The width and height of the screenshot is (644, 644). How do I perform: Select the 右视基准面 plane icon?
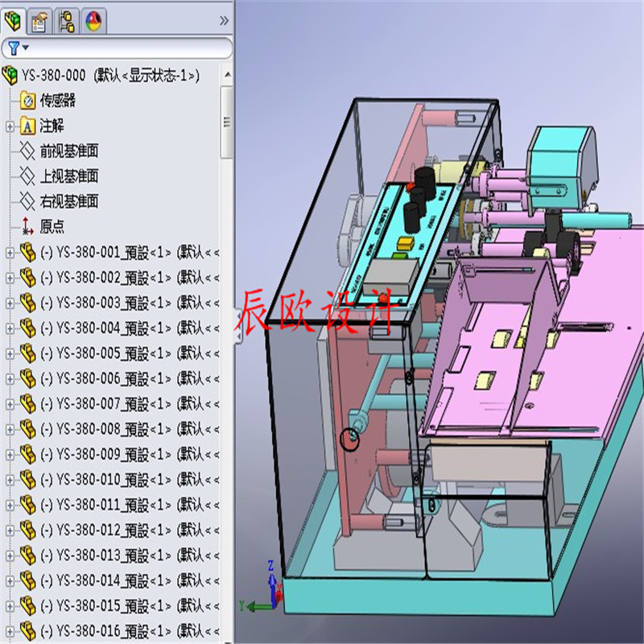pyautogui.click(x=27, y=202)
